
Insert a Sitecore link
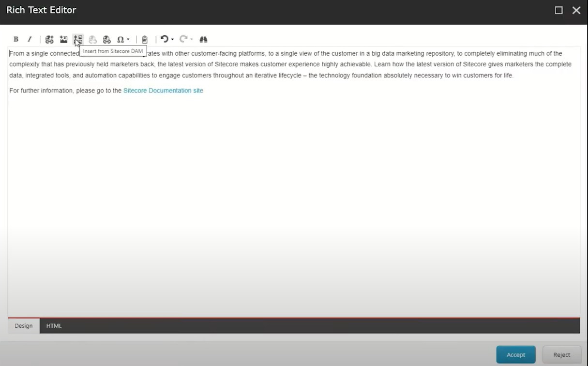[49, 39]
